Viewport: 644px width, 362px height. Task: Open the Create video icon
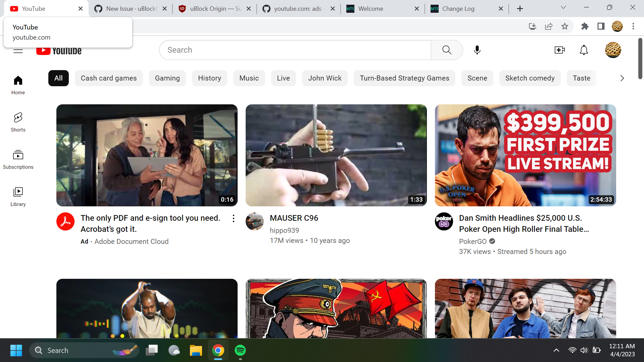pyautogui.click(x=559, y=50)
